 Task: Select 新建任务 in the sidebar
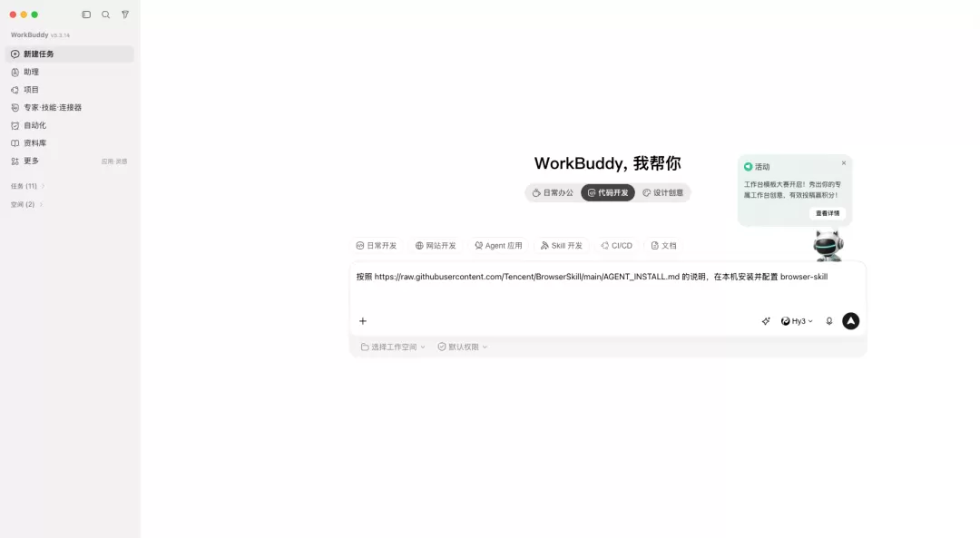tap(69, 54)
